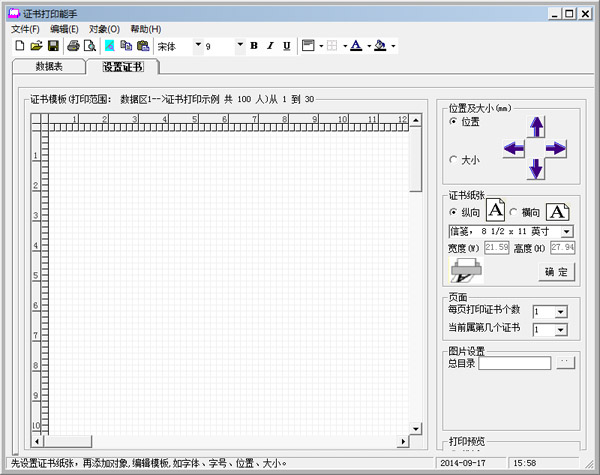Click the browse button next to 总目录
Screen dimensions: 600x475
566,362
